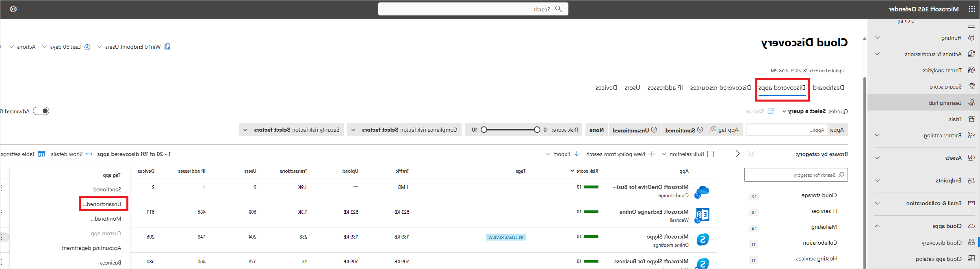Click the Actions & submissions sidebar icon
The image size is (980, 269).
(971, 54)
